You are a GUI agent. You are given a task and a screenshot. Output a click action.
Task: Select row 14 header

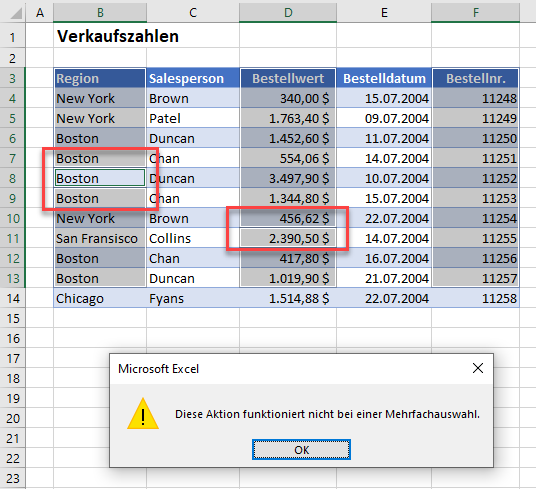click(13, 298)
